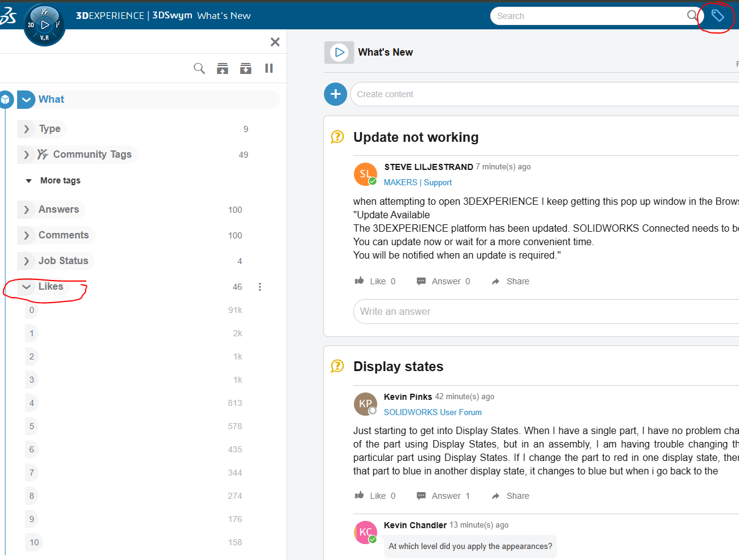Open the Update not working post
Screen dimensions: 739x560
(x=416, y=137)
